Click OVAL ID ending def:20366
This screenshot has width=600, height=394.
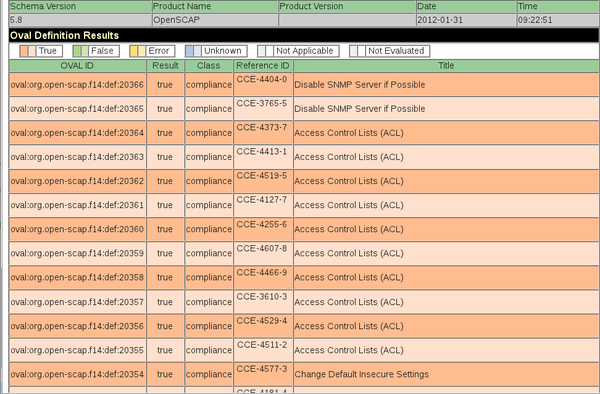pos(77,85)
